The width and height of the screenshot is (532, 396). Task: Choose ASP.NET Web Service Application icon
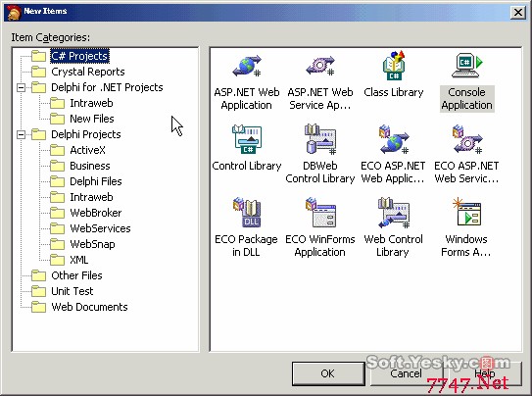point(320,67)
